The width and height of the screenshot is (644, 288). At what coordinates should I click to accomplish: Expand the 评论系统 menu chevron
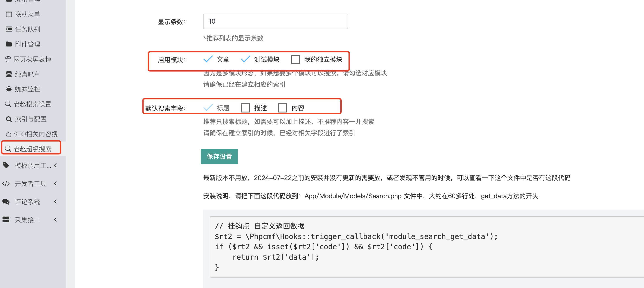pos(55,202)
